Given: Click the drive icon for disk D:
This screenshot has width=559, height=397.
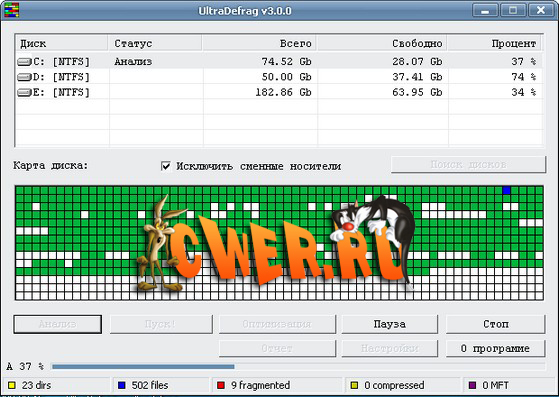Looking at the screenshot, I should point(24,77).
